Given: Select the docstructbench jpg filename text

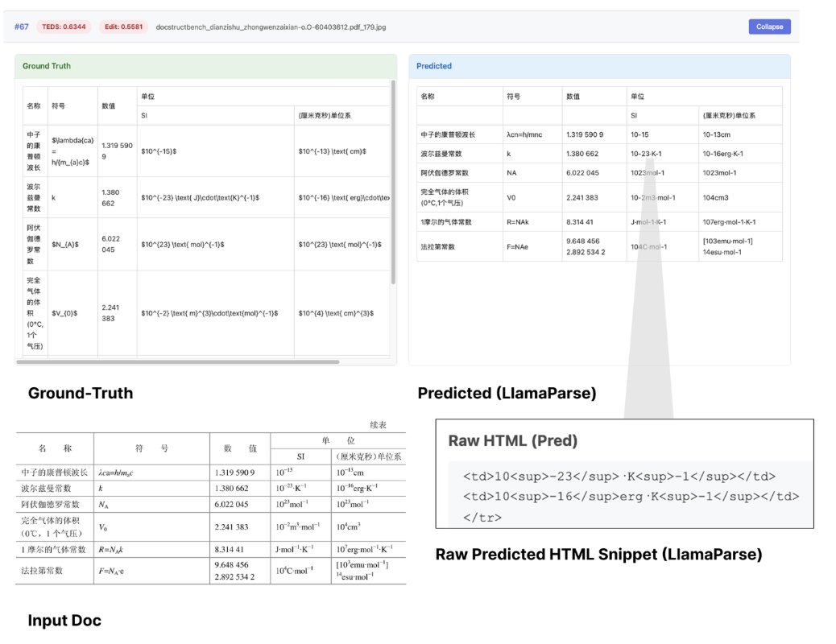Looking at the screenshot, I should (270, 27).
